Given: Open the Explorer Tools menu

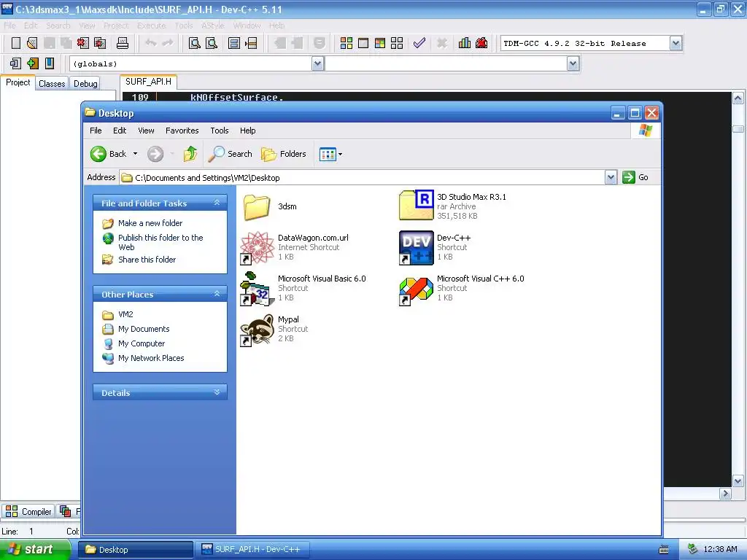Looking at the screenshot, I should (219, 131).
